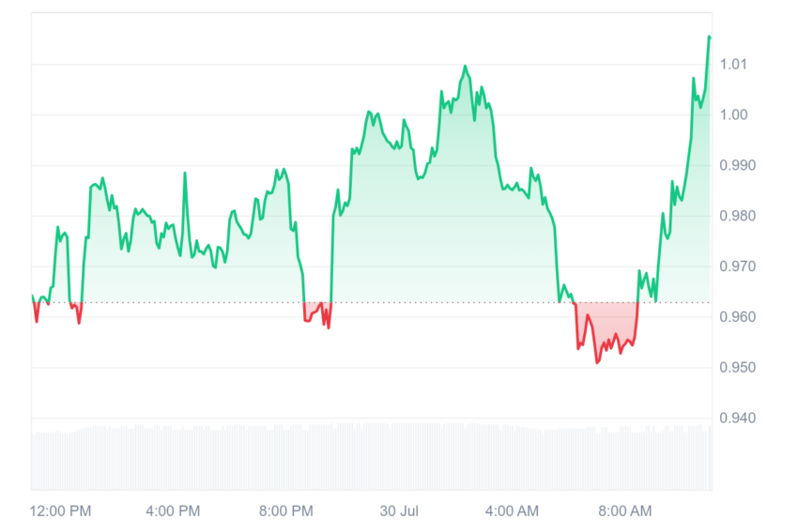Click the 1.00 price axis label

click(733, 114)
